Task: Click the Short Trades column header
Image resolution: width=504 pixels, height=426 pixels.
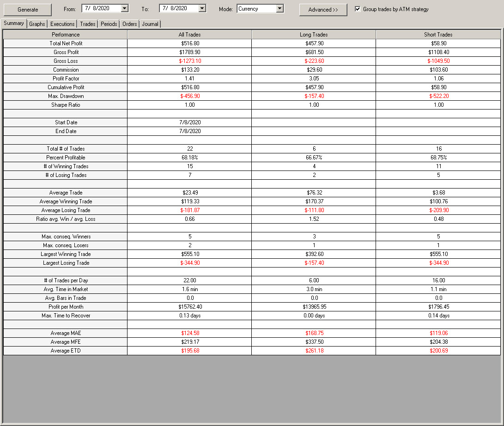Action: [x=438, y=34]
